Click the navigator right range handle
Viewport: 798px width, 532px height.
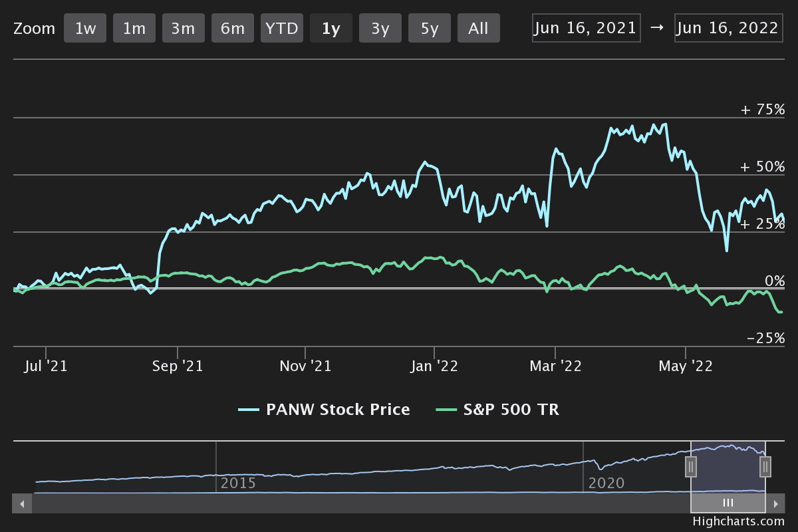[765, 467]
